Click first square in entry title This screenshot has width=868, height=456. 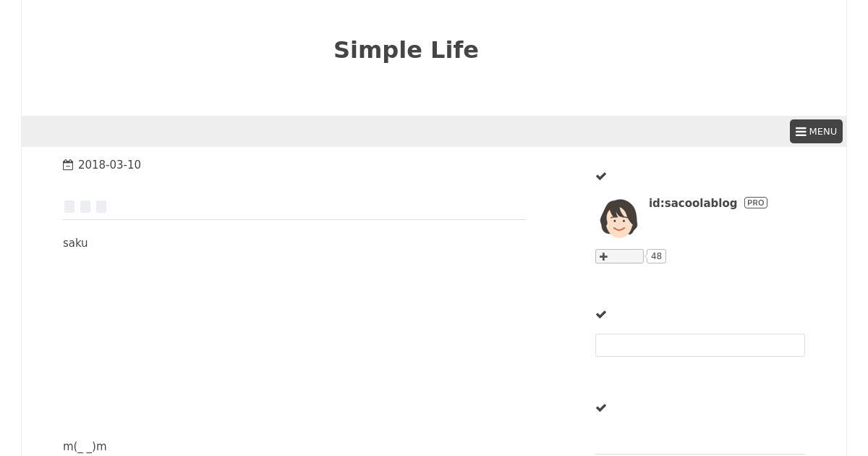pyautogui.click(x=69, y=207)
